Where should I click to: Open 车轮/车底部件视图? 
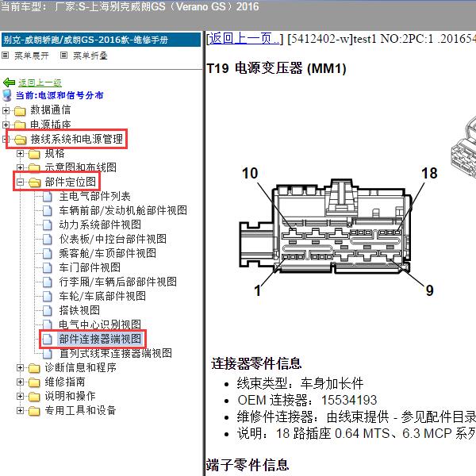102,296
